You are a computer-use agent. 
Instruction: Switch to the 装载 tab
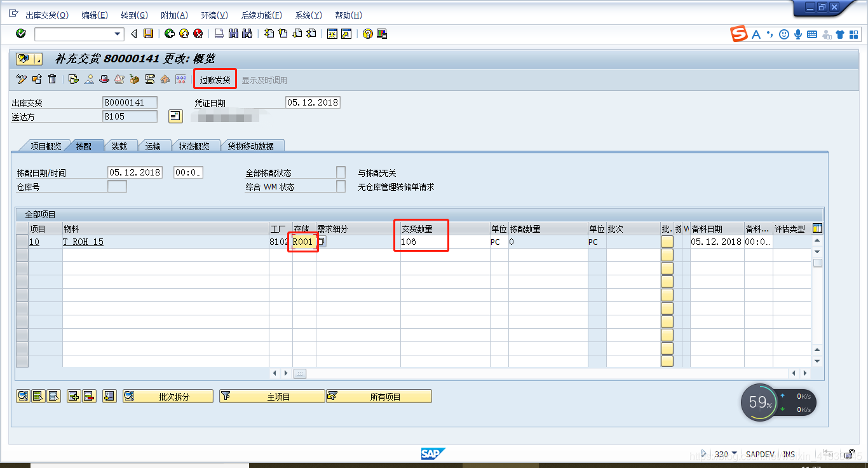(x=119, y=146)
